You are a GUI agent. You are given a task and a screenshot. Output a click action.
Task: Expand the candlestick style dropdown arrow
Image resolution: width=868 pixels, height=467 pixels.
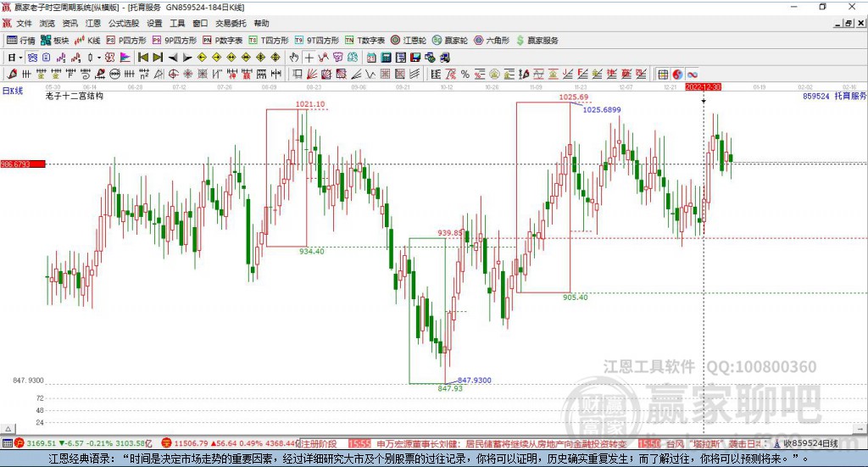(x=98, y=58)
